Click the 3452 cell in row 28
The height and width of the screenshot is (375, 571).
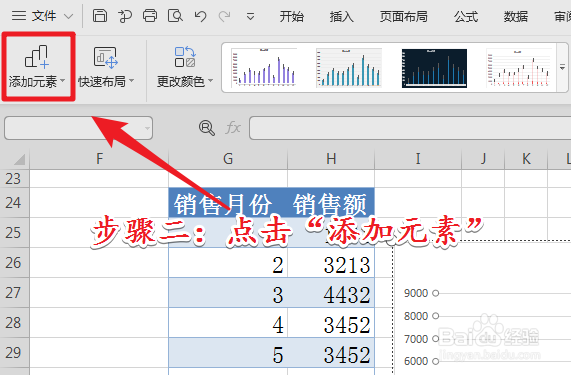point(331,323)
